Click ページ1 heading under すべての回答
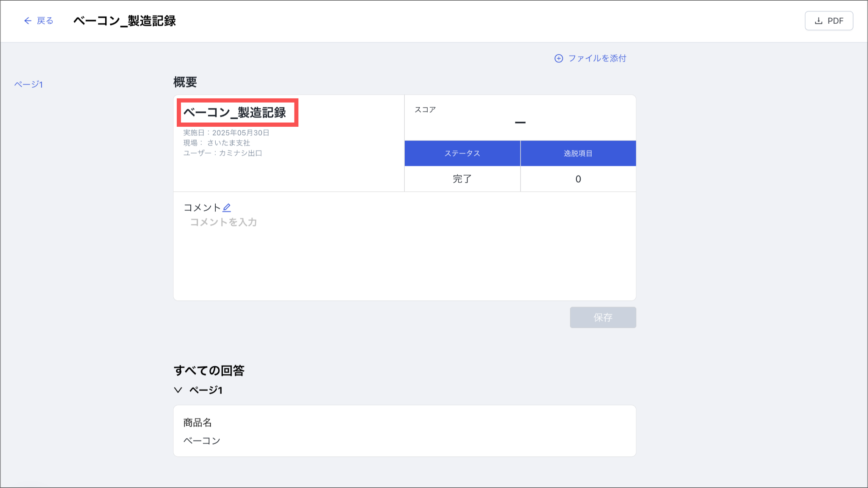 point(206,390)
